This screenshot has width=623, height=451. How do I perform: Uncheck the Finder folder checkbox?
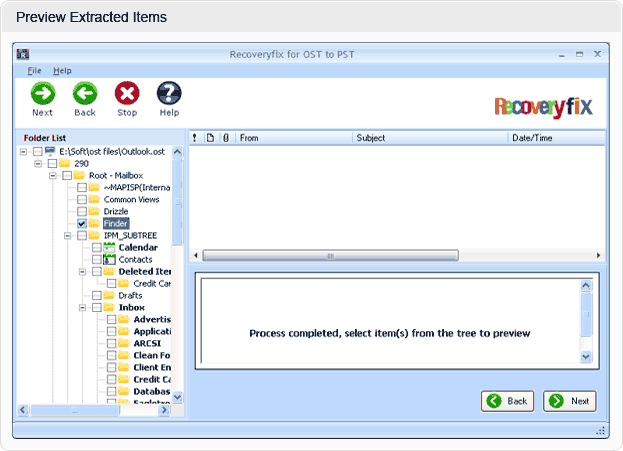coord(82,223)
